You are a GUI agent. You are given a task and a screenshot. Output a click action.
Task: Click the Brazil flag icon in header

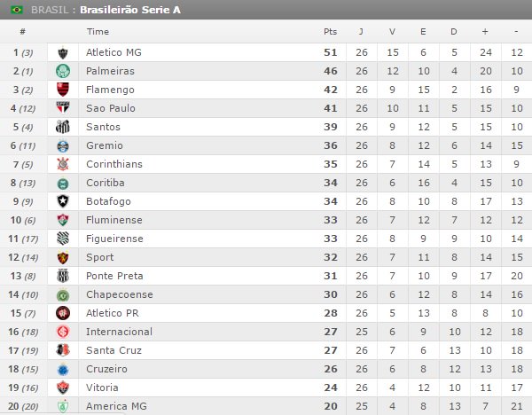tap(17, 10)
